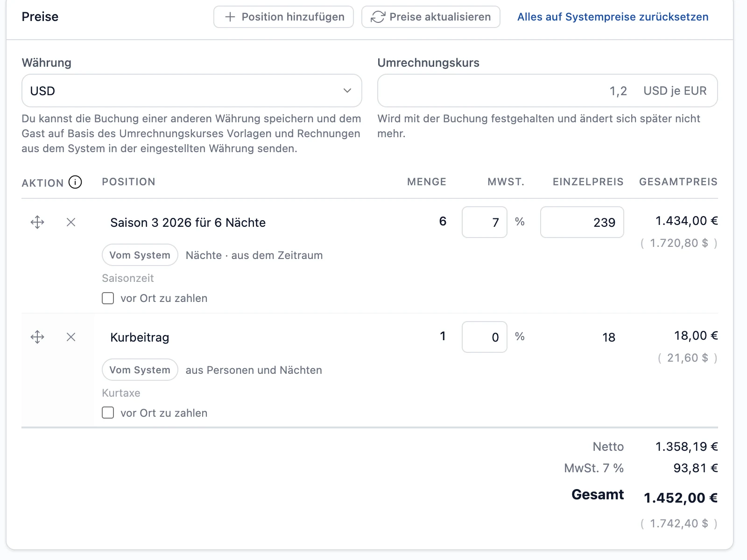
Task: Click the Preise aktualisieren button
Action: (431, 17)
